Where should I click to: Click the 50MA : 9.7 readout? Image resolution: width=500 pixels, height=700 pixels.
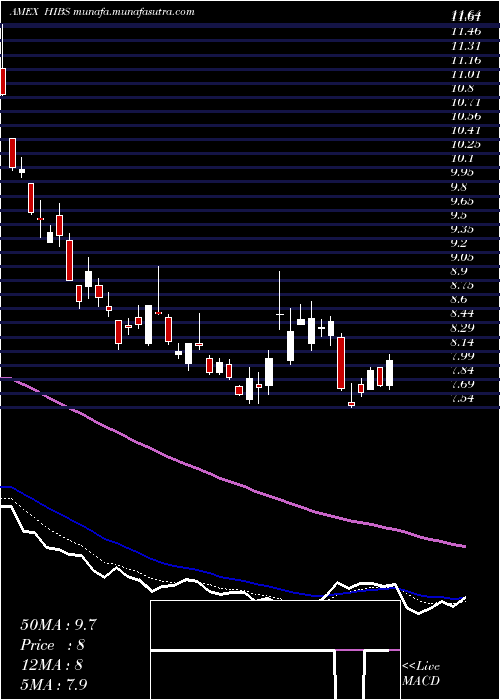click(58, 625)
